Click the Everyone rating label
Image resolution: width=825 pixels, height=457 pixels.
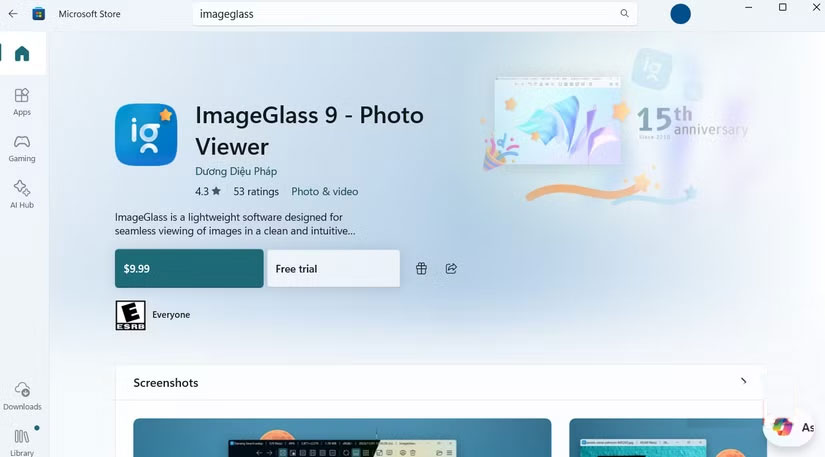point(171,314)
